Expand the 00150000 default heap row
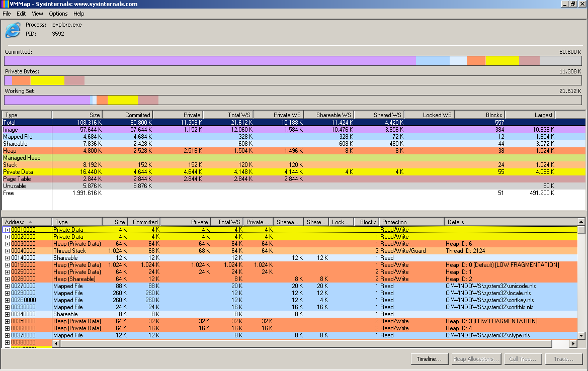The height and width of the screenshot is (371, 588). coord(7,265)
